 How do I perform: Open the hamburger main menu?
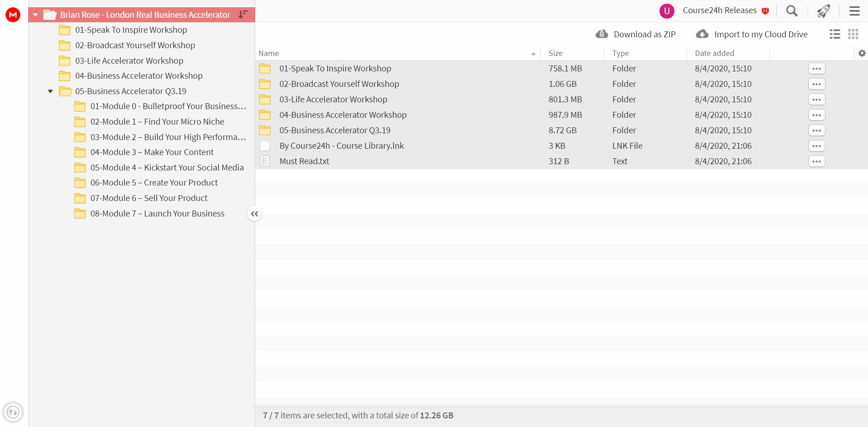854,11
